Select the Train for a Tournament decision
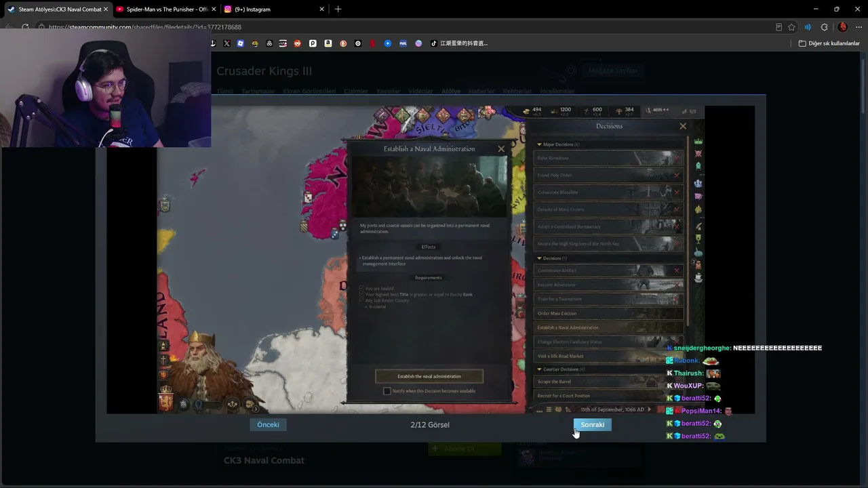868x488 pixels. click(x=609, y=299)
